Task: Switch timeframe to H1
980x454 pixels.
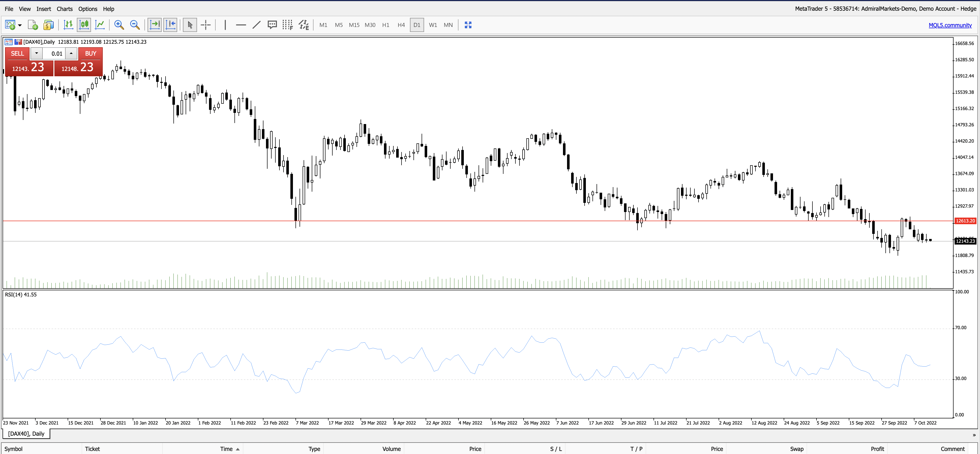Action: coord(386,25)
